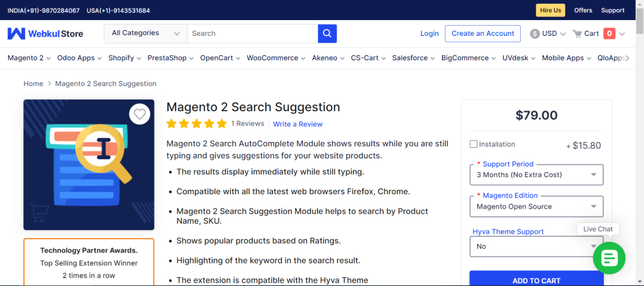Open the Magento 2 menu
Viewport: 644px width, 286px height.
29,58
